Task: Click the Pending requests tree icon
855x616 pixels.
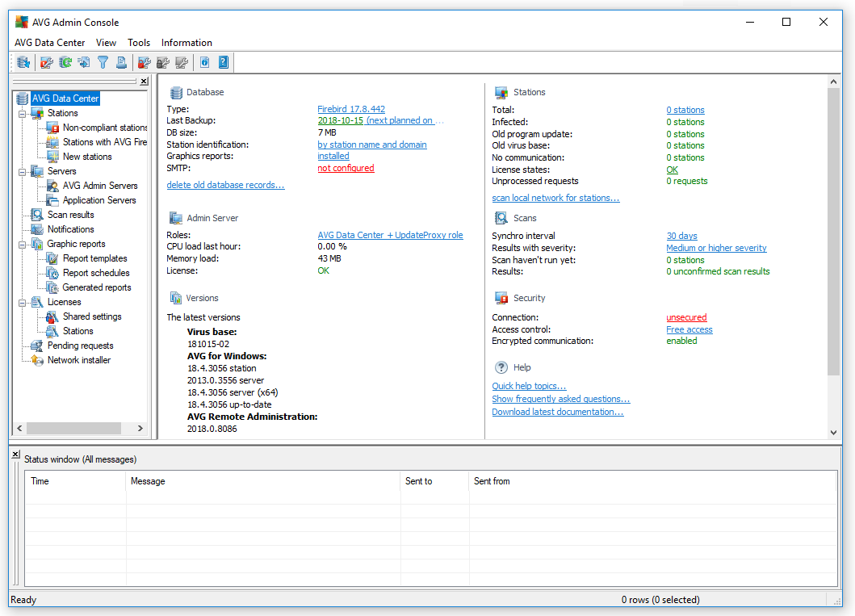Action: [x=37, y=346]
